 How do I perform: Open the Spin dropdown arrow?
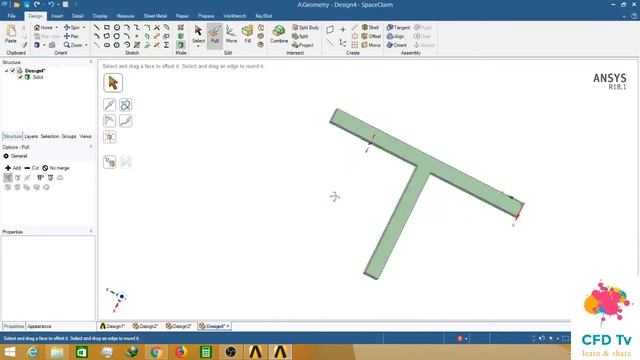(84, 27)
